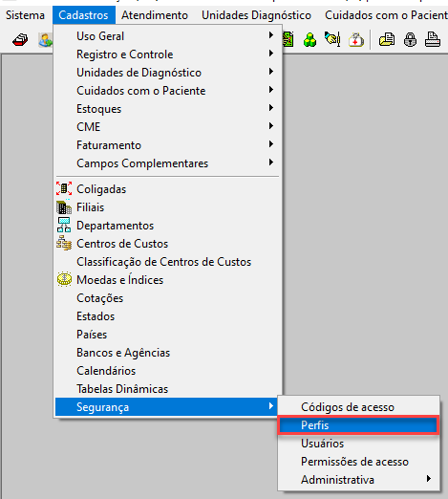
Task: Expand the Faturamento submenu arrow
Action: 271,144
